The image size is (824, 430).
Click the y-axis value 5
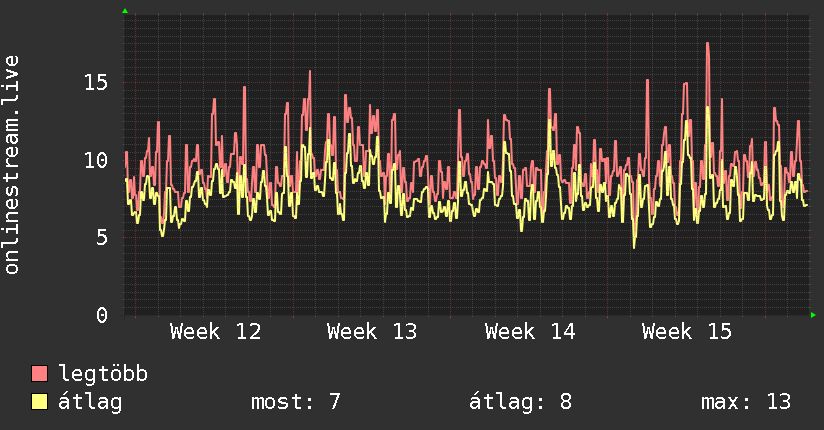(102, 238)
